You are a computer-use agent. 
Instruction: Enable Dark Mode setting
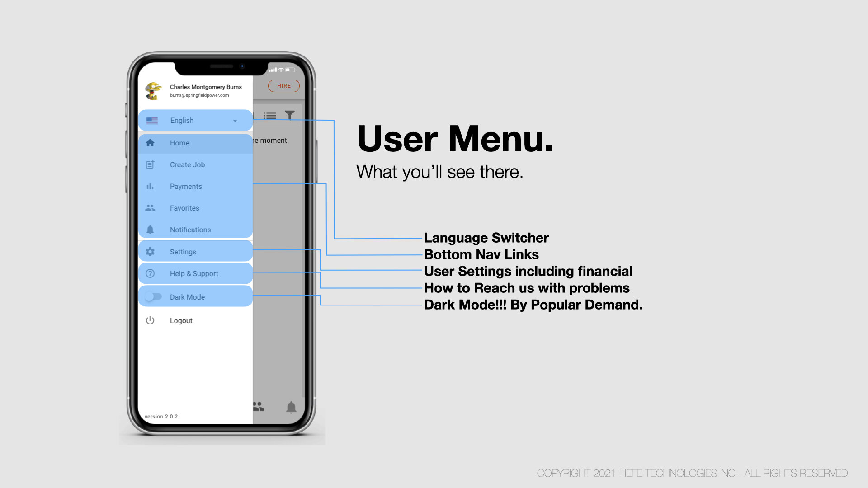tap(153, 297)
